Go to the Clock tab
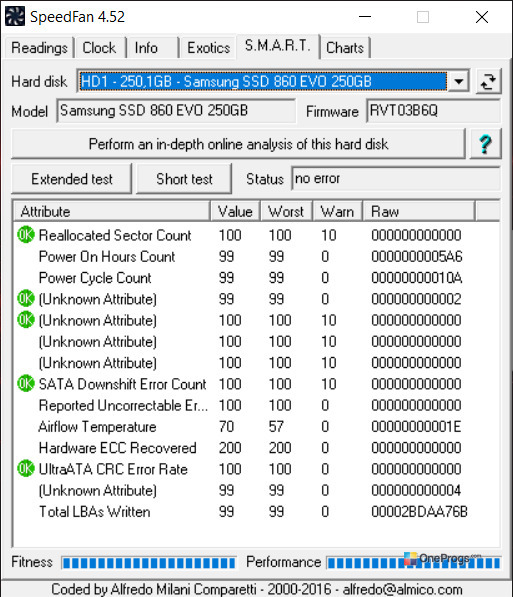The width and height of the screenshot is (513, 597). (99, 48)
